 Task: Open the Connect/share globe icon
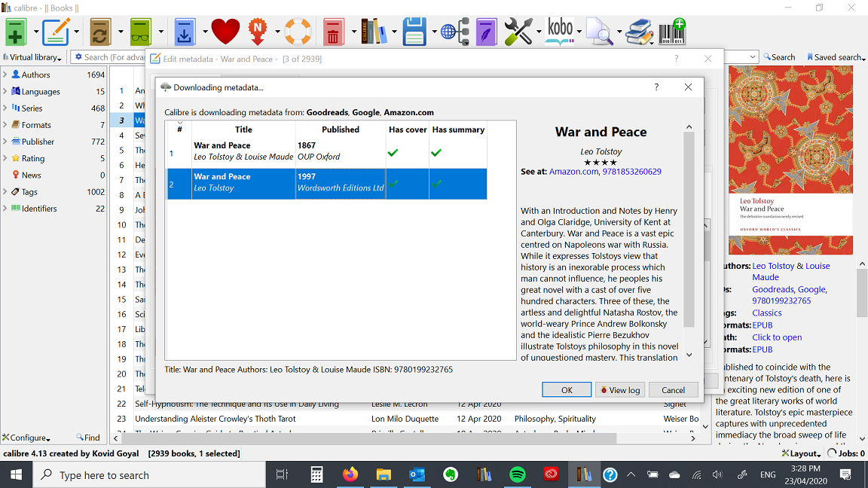click(455, 32)
